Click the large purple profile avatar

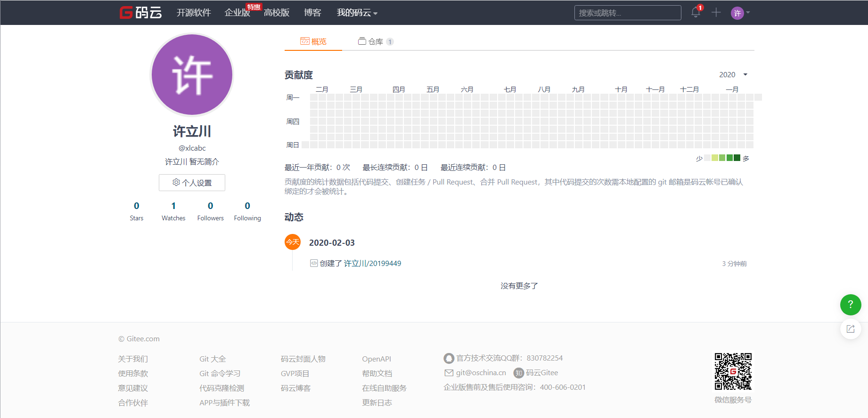(x=192, y=74)
